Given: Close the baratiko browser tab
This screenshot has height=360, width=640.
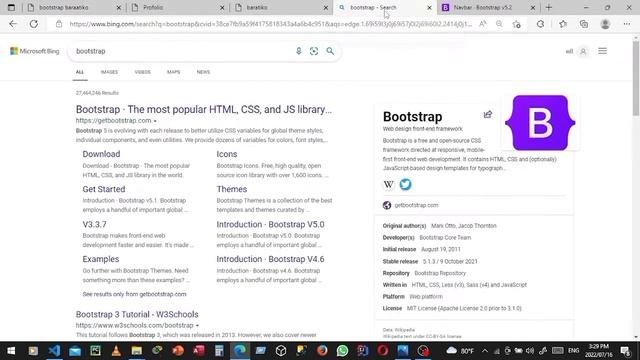Looking at the screenshot, I should point(326,7).
